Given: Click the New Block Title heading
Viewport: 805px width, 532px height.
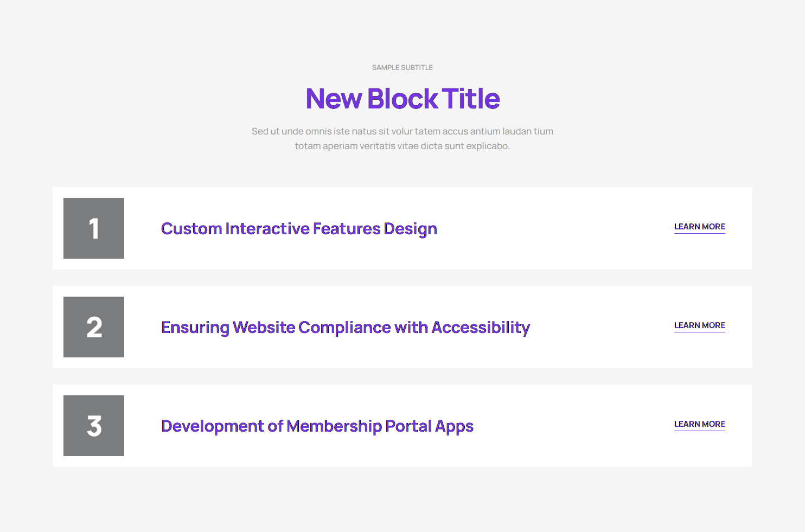Looking at the screenshot, I should click(x=403, y=99).
